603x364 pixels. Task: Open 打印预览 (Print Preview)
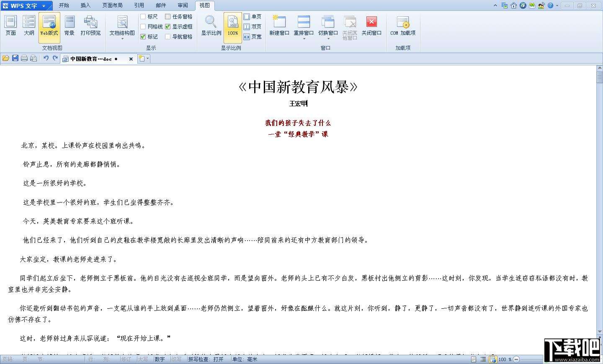click(x=90, y=26)
